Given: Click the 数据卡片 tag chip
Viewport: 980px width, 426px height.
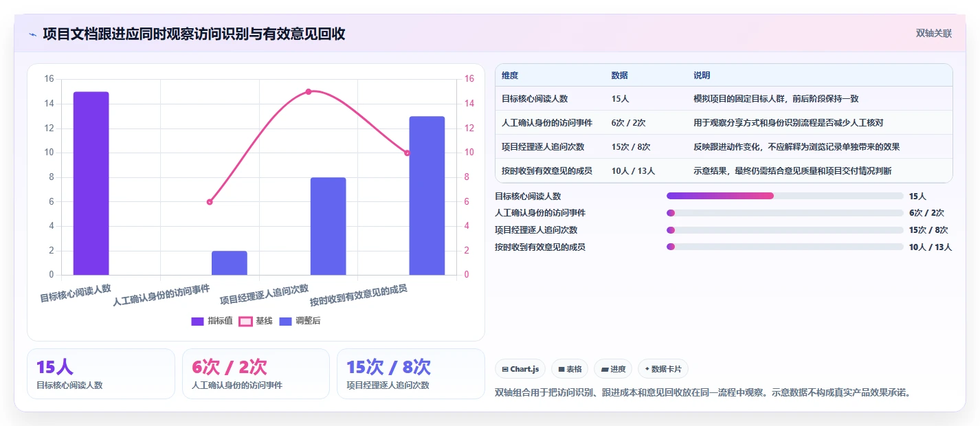Looking at the screenshot, I should point(663,369).
